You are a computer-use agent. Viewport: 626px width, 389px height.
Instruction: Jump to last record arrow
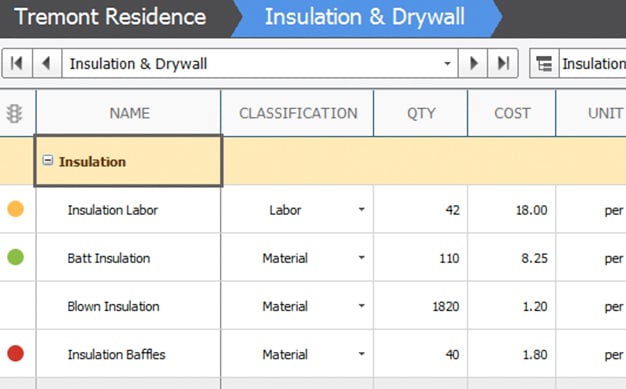[503, 63]
